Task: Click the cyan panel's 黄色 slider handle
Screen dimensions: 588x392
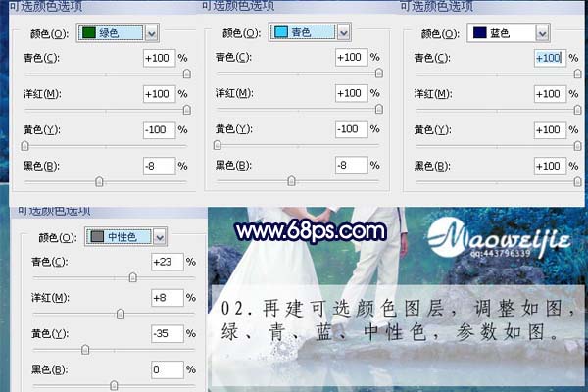Action: [217, 145]
